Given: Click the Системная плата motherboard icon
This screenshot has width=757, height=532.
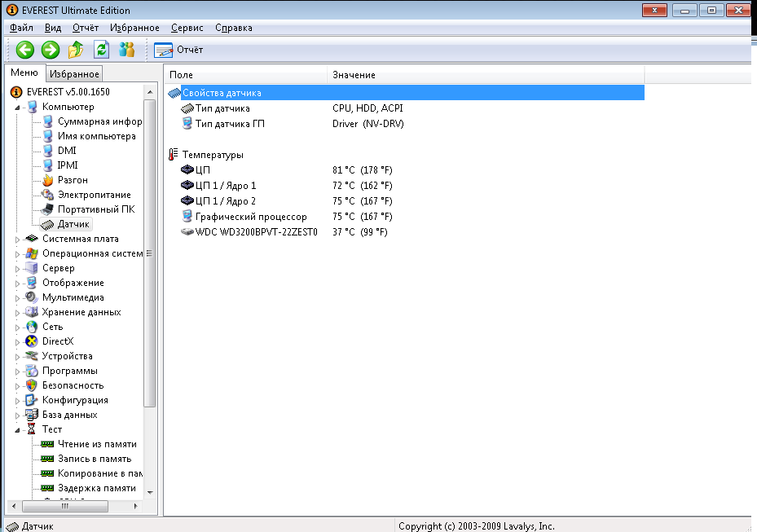Looking at the screenshot, I should (32, 239).
